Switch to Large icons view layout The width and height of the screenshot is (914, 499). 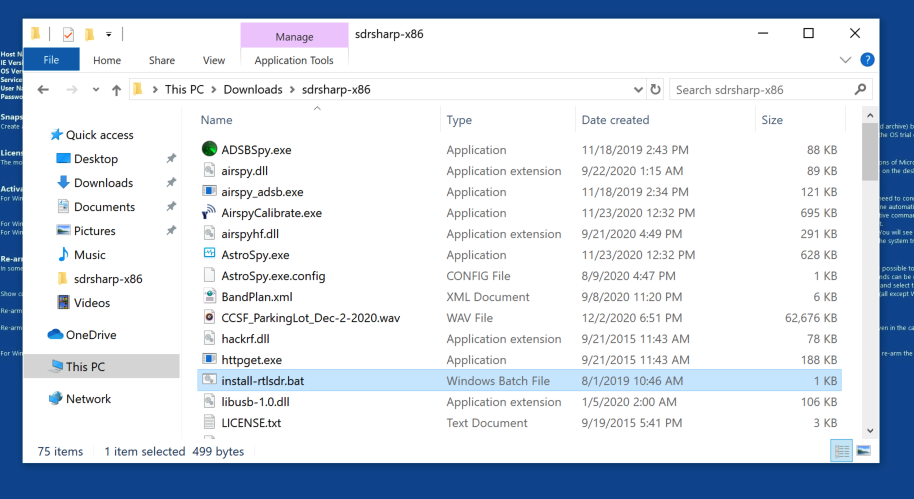click(863, 451)
